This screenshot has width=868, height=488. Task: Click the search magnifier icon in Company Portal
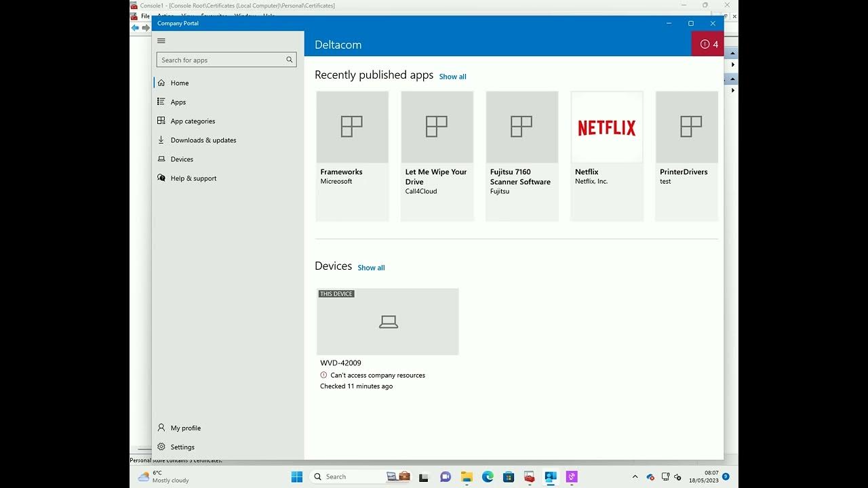[x=290, y=60]
